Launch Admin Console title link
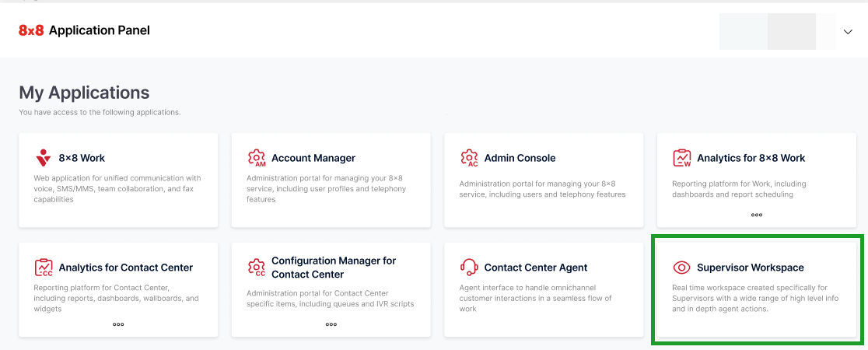Viewport: 868px width, 350px height. coord(520,158)
